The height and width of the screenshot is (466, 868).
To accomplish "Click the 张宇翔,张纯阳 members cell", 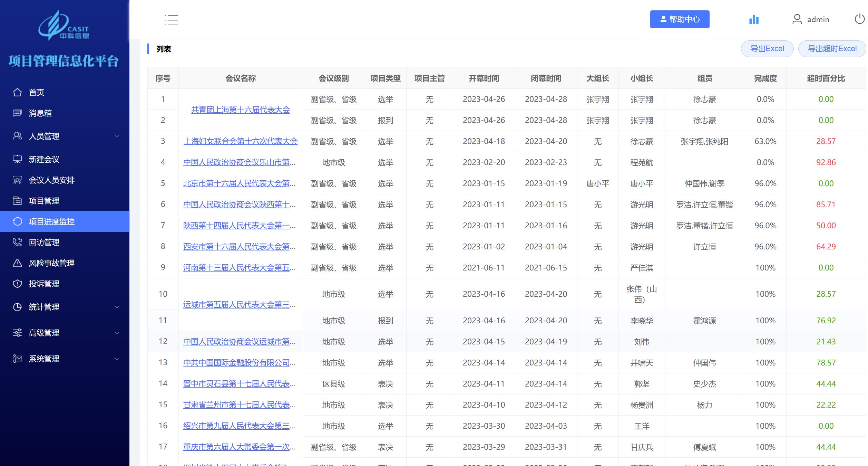I will pos(704,141).
